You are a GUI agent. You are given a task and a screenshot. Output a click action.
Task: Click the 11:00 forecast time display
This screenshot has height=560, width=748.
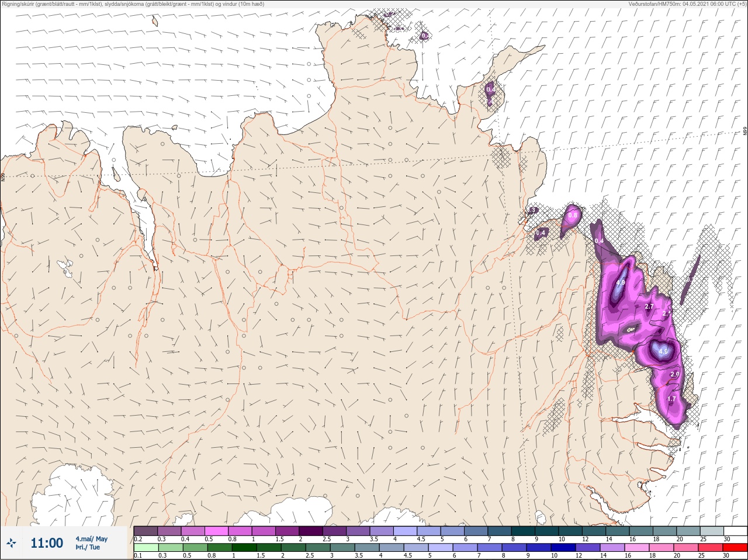[x=47, y=543]
